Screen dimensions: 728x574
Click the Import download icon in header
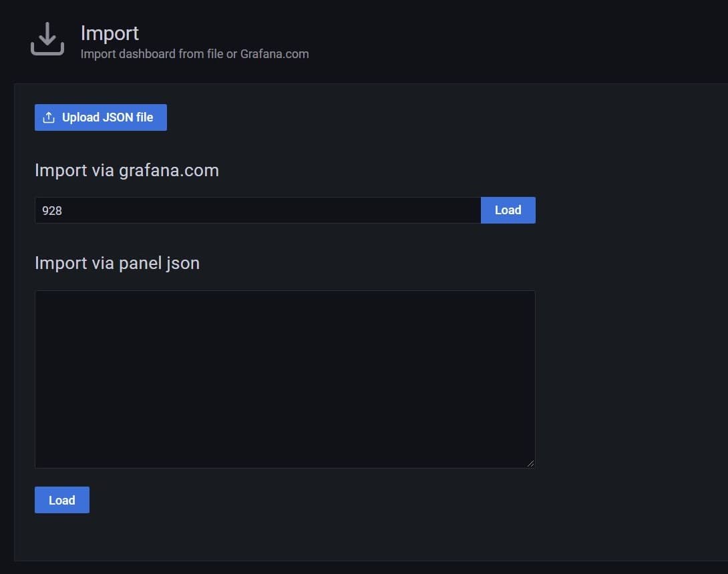click(x=47, y=39)
